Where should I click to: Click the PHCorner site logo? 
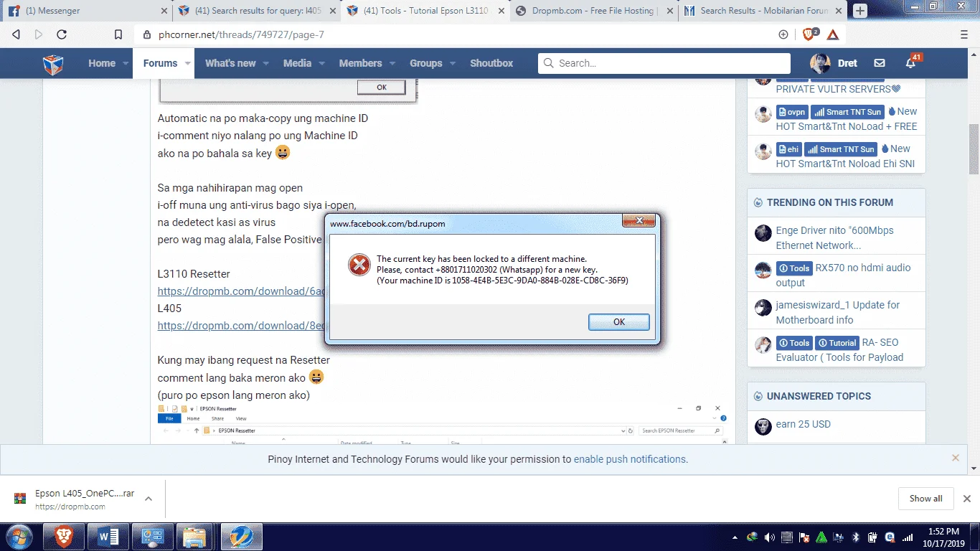tap(53, 64)
